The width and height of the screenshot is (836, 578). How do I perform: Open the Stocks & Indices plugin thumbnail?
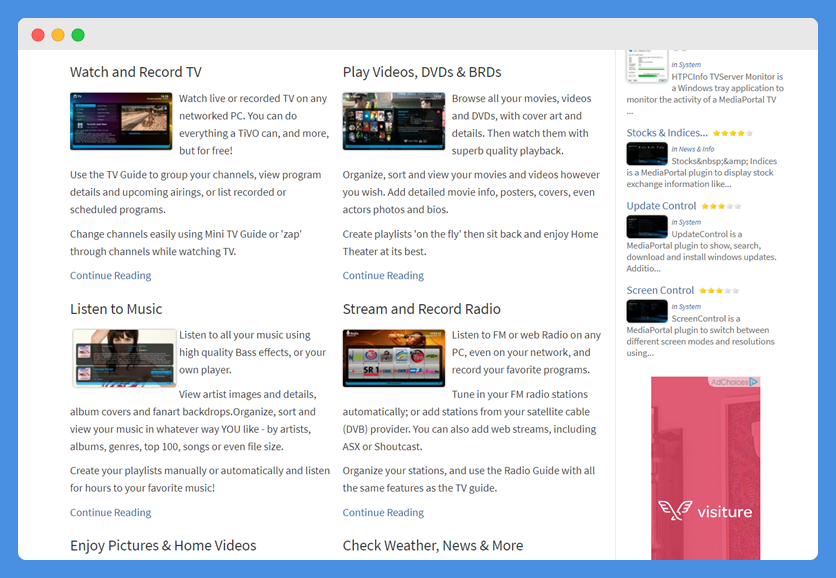click(647, 154)
